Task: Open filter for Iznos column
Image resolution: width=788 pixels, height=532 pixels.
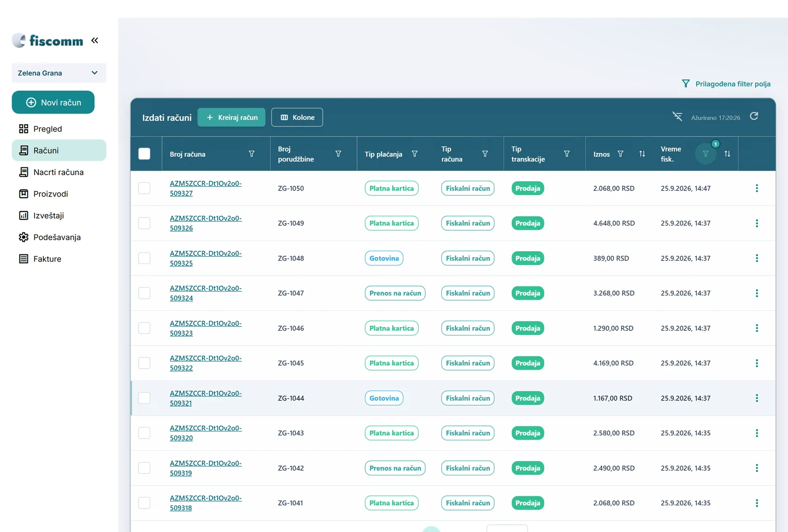Action: click(621, 154)
